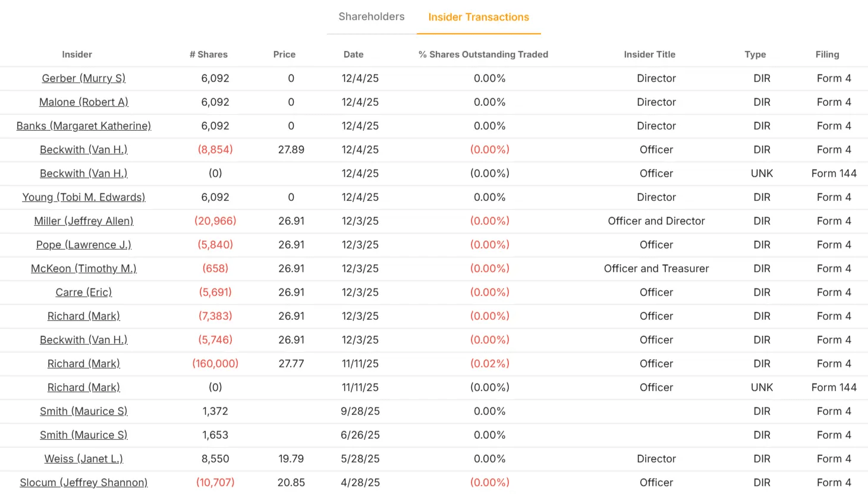
Task: Click Banks (Margaret Katherine) link
Action: click(84, 126)
